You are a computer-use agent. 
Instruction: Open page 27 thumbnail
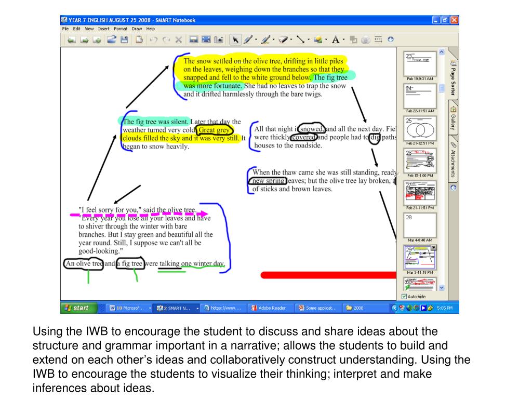point(420,193)
